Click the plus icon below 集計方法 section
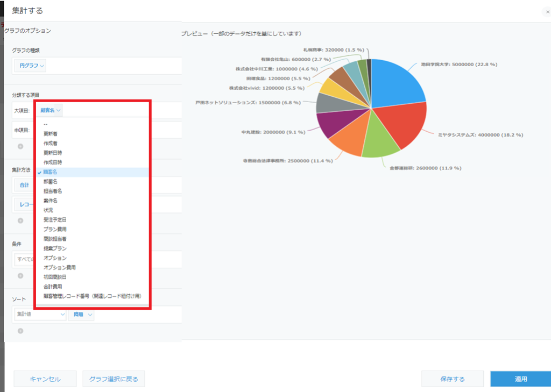 [x=20, y=220]
